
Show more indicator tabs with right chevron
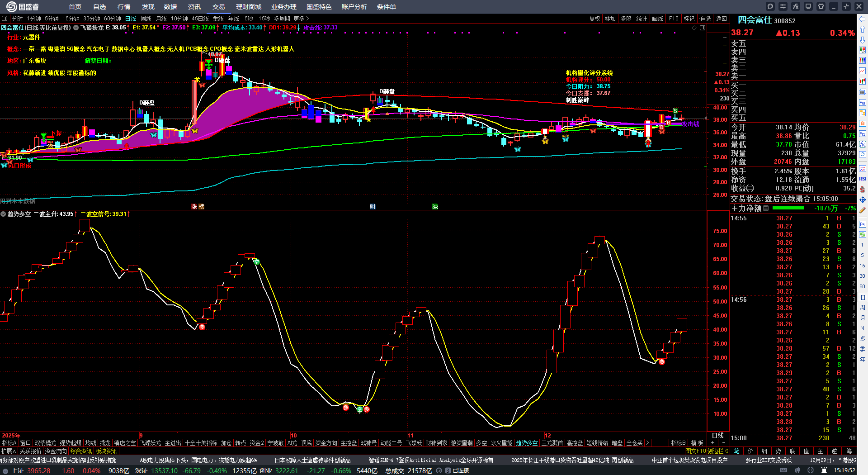pyautogui.click(x=647, y=443)
